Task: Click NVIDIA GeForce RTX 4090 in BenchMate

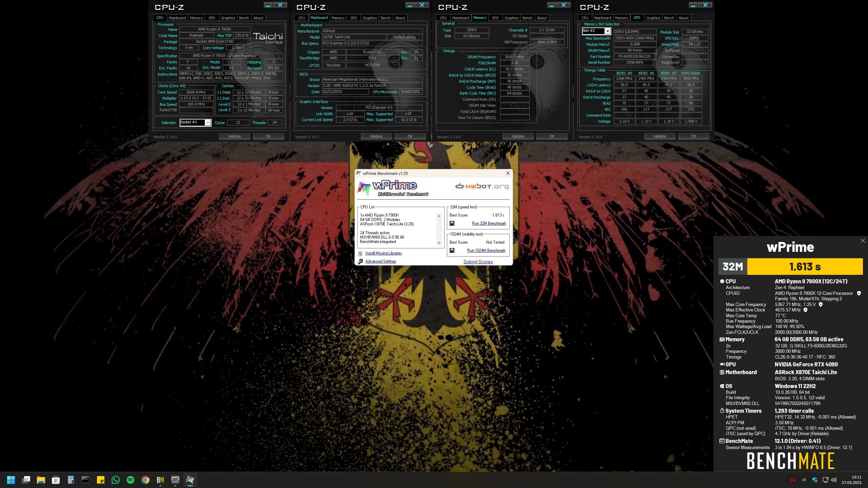Action: (806, 364)
